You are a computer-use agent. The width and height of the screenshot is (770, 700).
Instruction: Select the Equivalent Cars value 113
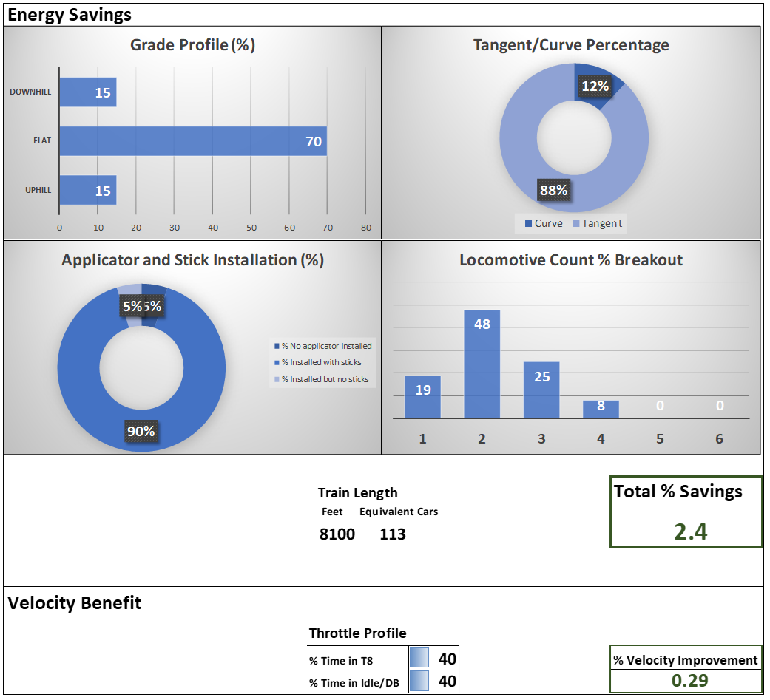point(393,534)
